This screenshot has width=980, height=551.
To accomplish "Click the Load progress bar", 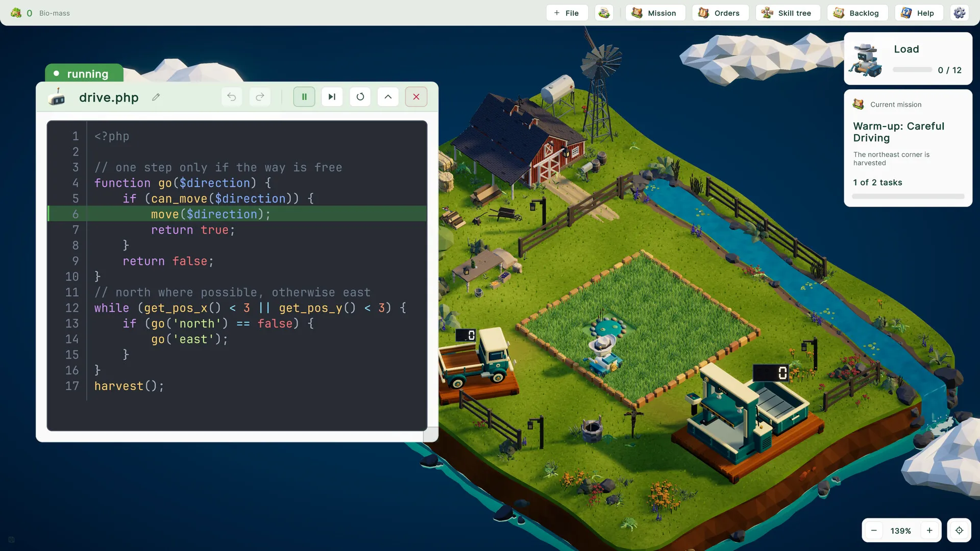I will pyautogui.click(x=912, y=70).
